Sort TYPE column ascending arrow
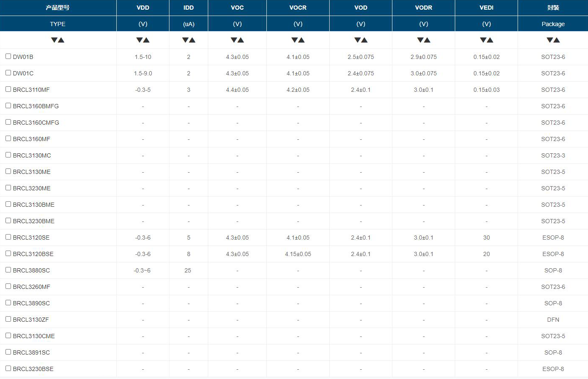The height and width of the screenshot is (379, 588). pyautogui.click(x=61, y=40)
